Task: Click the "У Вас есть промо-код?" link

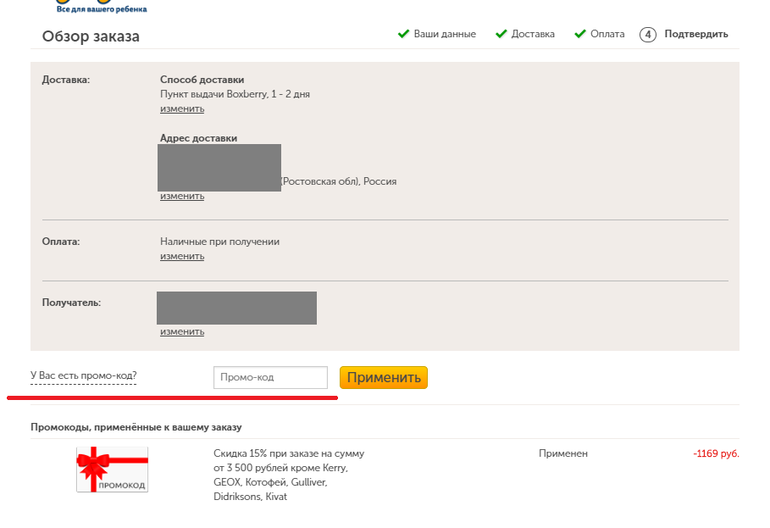Action: (84, 376)
